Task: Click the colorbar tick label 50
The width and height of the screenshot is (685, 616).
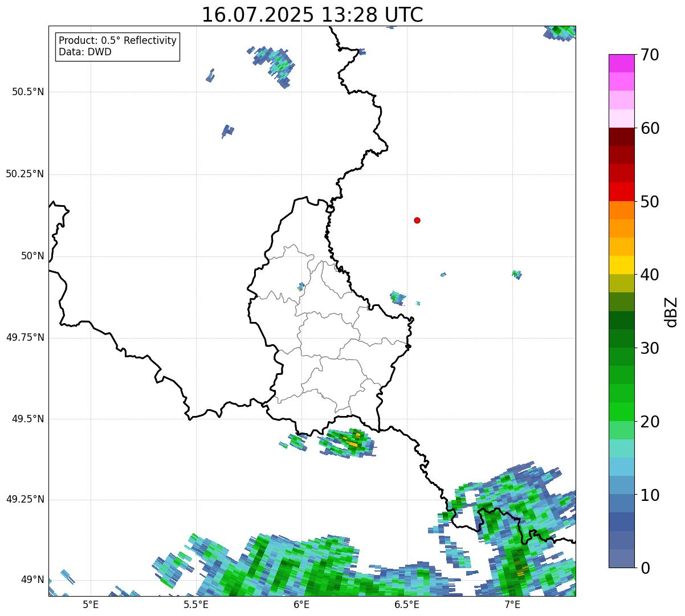Action: 650,202
